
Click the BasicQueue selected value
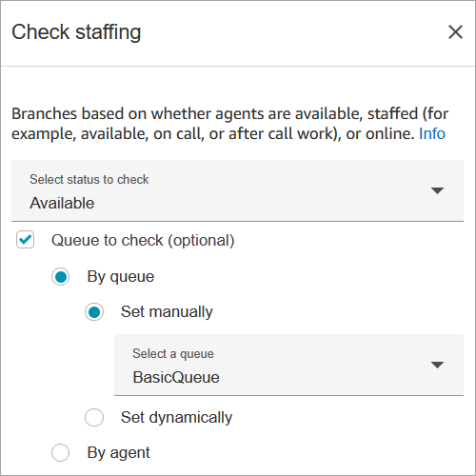(x=176, y=377)
